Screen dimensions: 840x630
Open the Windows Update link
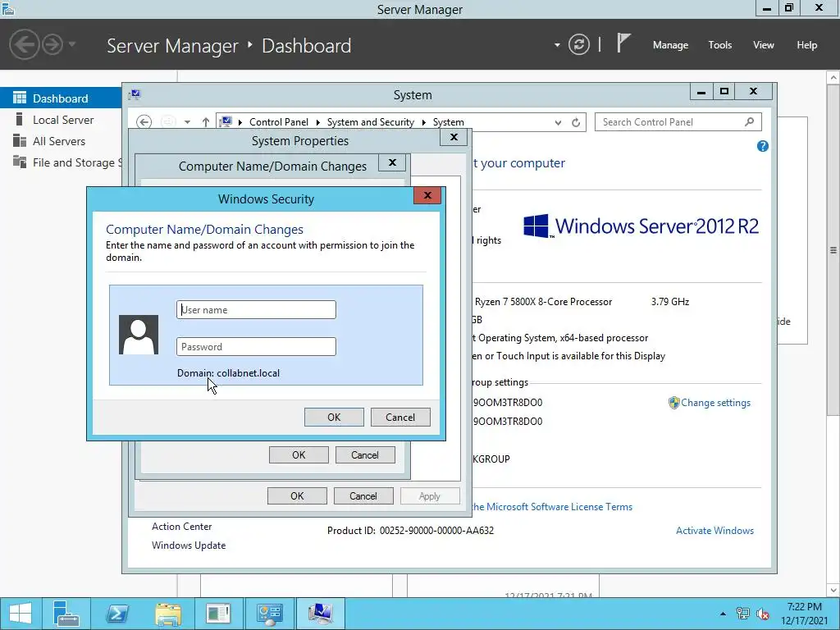[189, 546]
